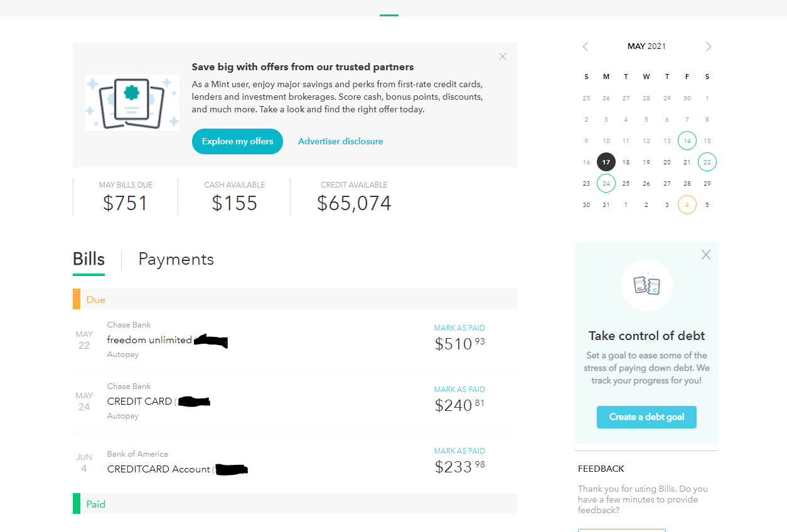The image size is (787, 532).
Task: Mark Chase CREDIT CARD bill as paid
Action: (x=459, y=389)
